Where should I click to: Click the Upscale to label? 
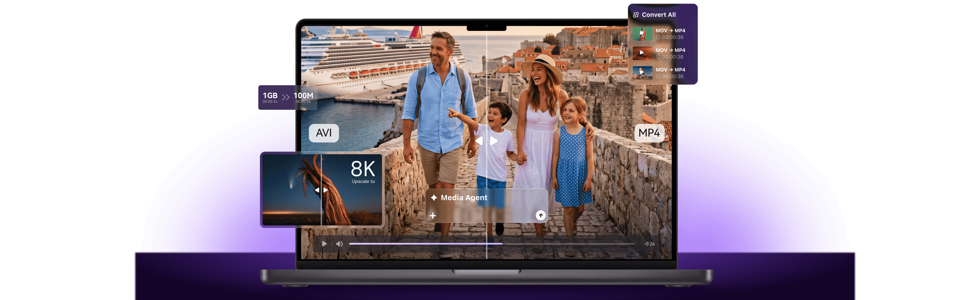pyautogui.click(x=363, y=181)
